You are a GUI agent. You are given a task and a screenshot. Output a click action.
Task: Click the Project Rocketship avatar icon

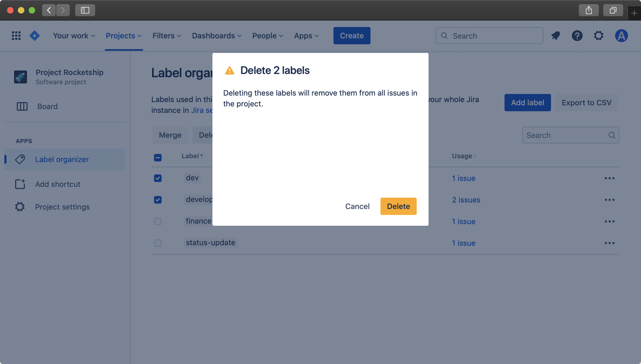click(x=21, y=77)
